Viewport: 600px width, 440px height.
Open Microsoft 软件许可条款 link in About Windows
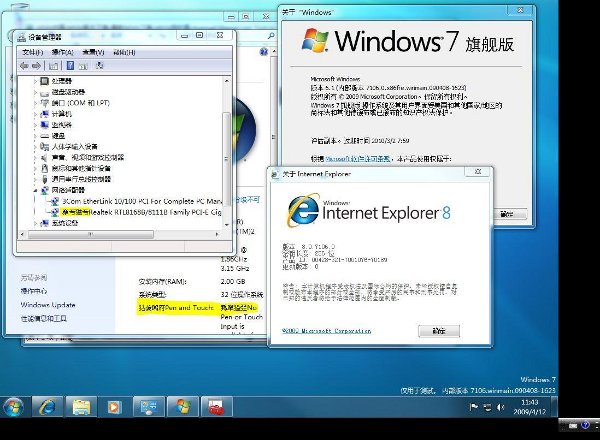(358, 158)
